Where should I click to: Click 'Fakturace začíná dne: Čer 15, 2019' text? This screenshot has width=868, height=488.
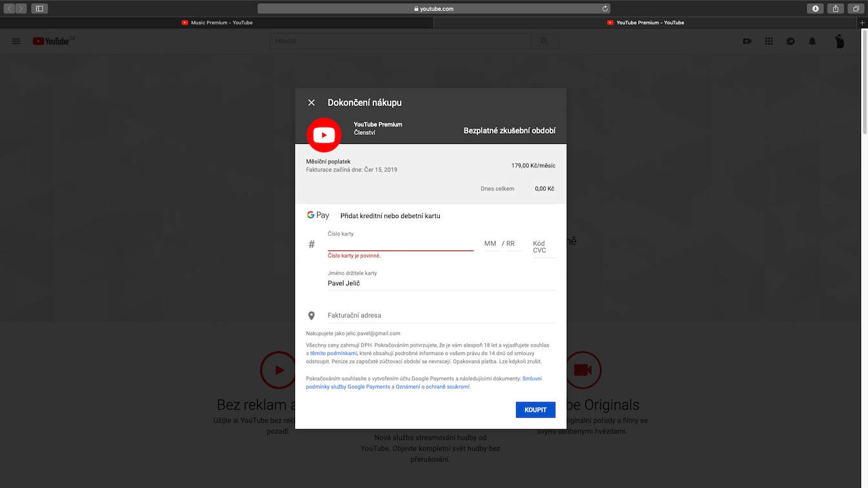coord(351,170)
